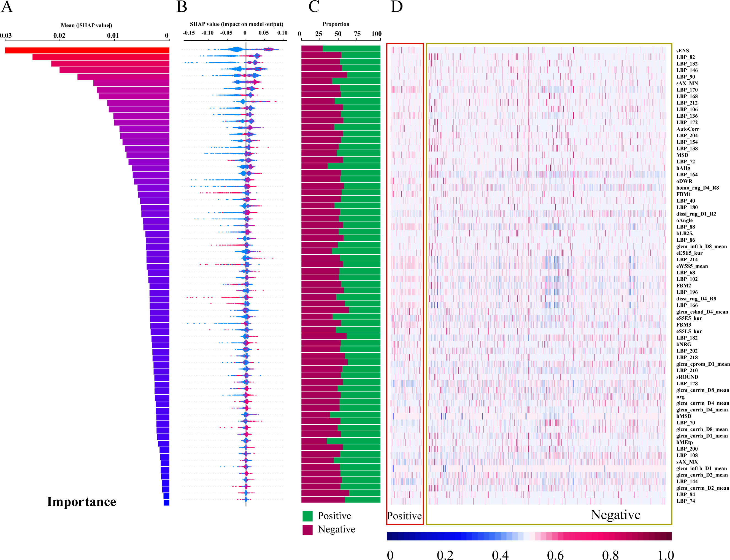Click the green Positive legend swatch
Viewport: 730px width, 560px height.
(x=307, y=516)
